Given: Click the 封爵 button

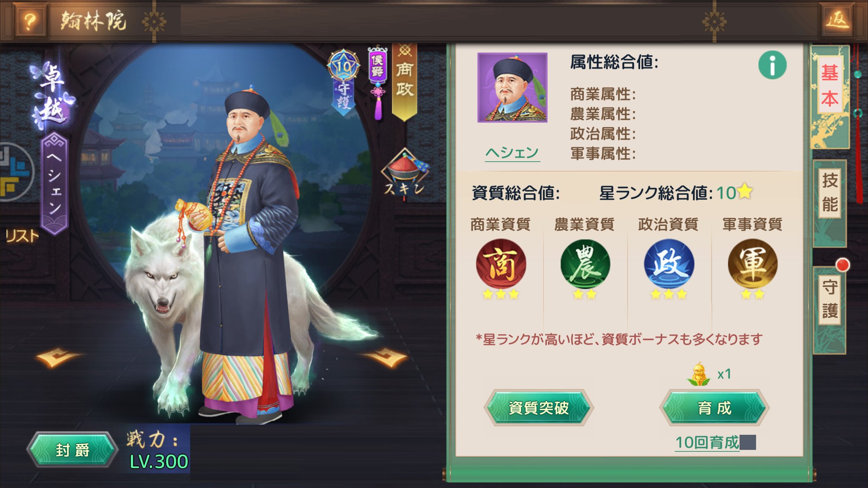Looking at the screenshot, I should (72, 450).
